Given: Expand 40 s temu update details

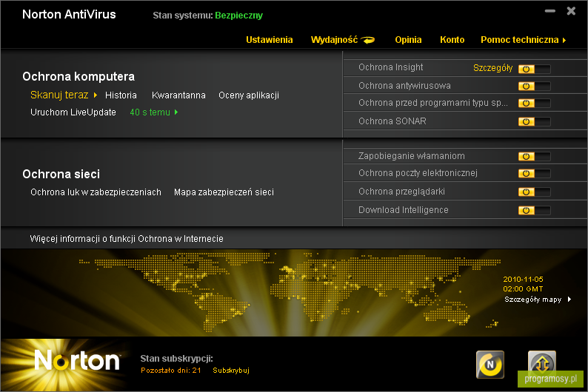Looking at the screenshot, I should click(154, 112).
